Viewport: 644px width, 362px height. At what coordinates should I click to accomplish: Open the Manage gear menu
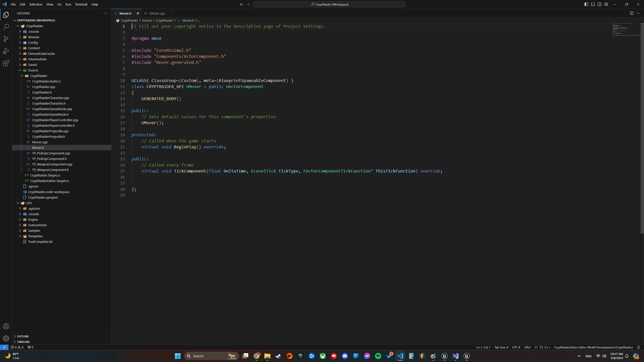pos(6,338)
